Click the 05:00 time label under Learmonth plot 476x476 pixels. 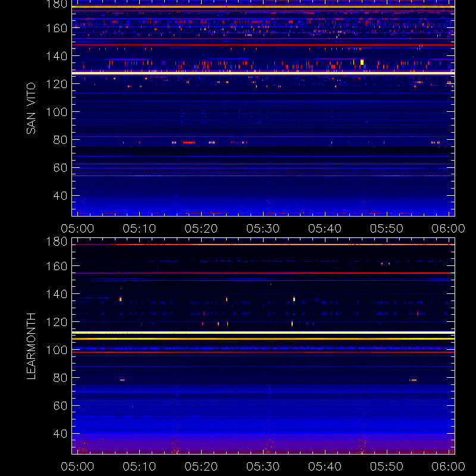tap(77, 466)
